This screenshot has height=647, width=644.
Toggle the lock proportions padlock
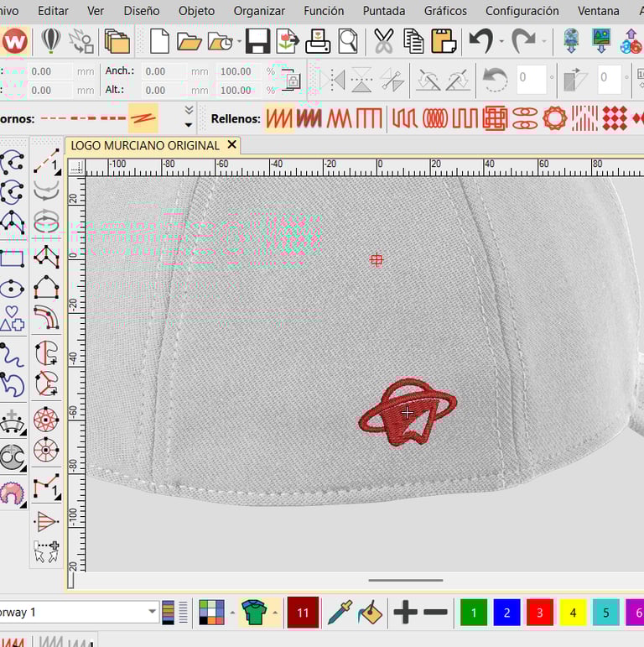(x=292, y=79)
